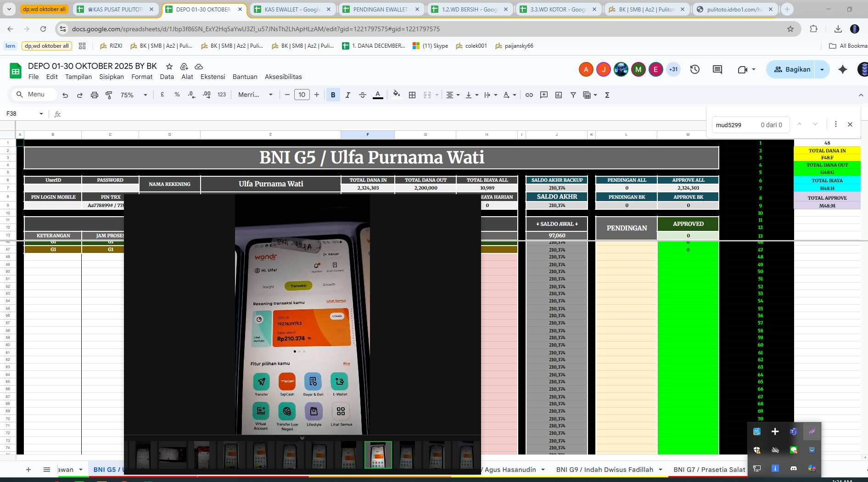
Task: Click the +31 collaborators badge
Action: 673,69
